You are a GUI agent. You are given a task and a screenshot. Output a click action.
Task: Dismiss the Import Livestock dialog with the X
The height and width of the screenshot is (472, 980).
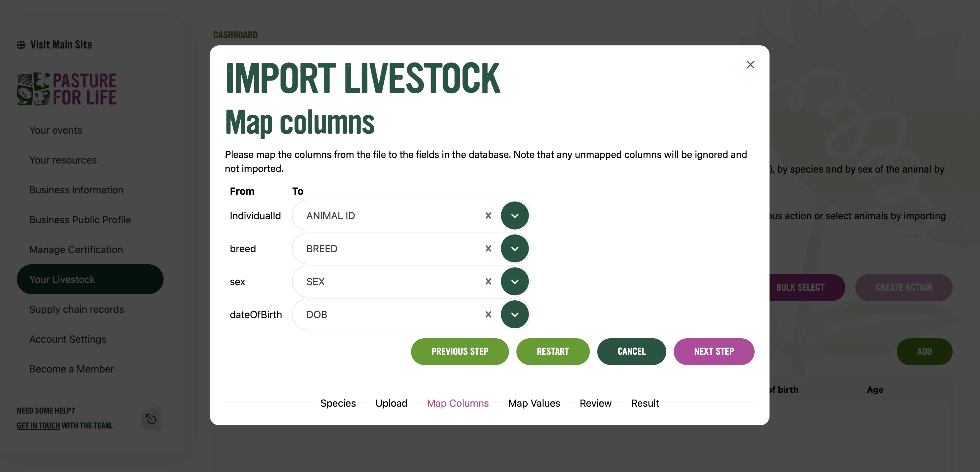[750, 65]
